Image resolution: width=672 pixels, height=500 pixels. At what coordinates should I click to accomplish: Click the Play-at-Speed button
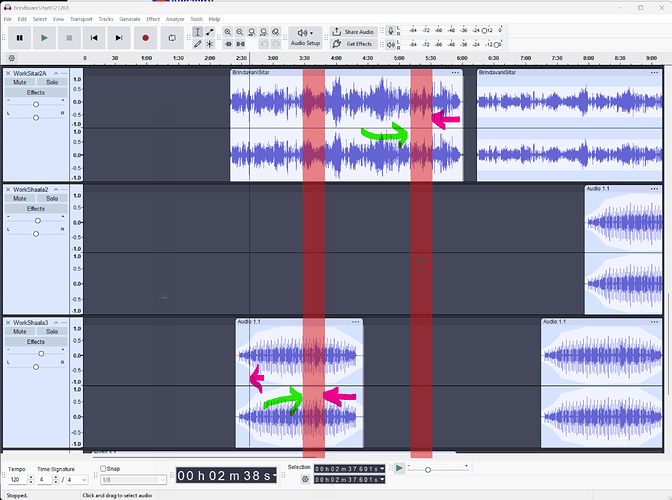[399, 468]
